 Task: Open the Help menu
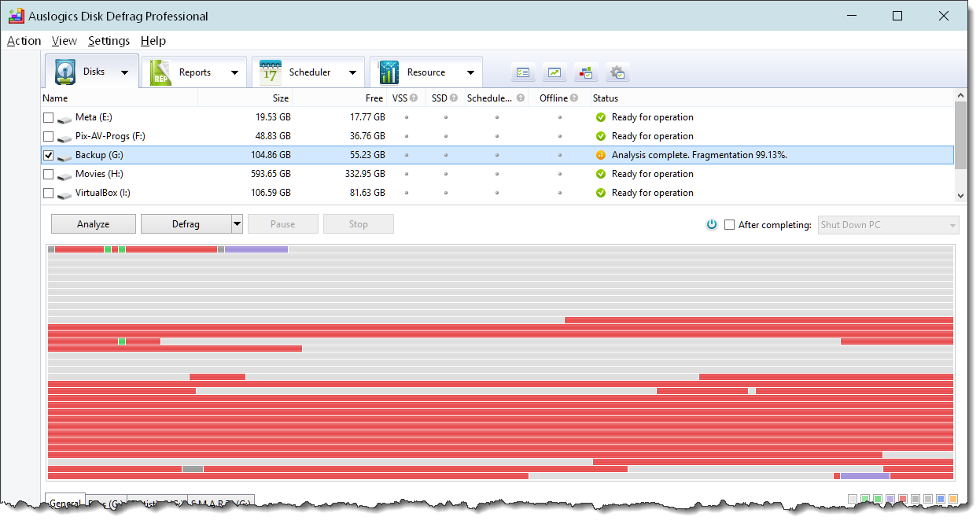(153, 41)
